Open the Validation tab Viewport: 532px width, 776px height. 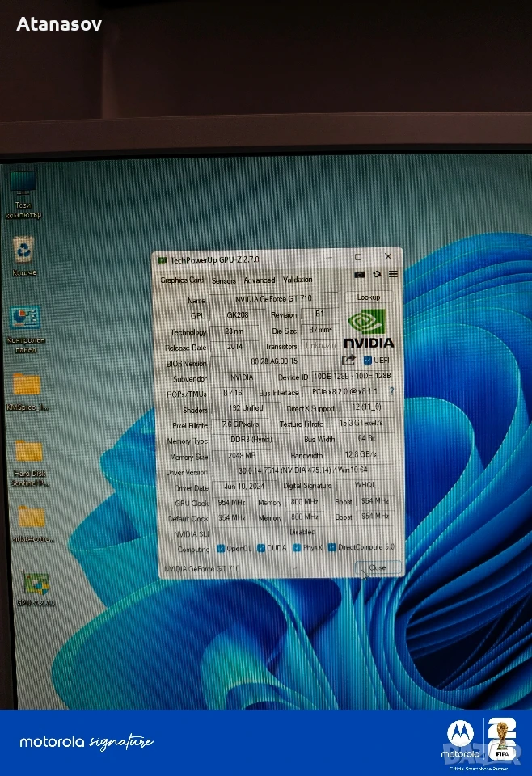click(x=298, y=280)
